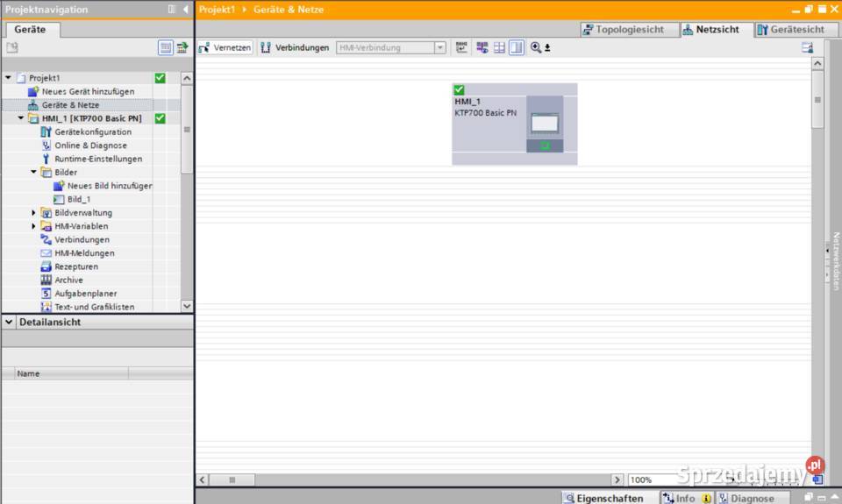Open the HMI-Verbindung connection type dropdown

click(440, 48)
